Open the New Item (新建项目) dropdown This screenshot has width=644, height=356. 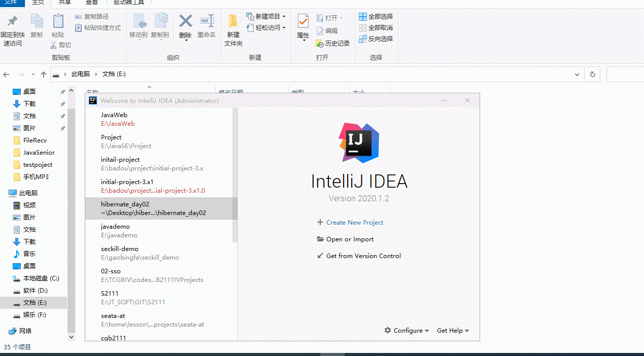pyautogui.click(x=266, y=17)
